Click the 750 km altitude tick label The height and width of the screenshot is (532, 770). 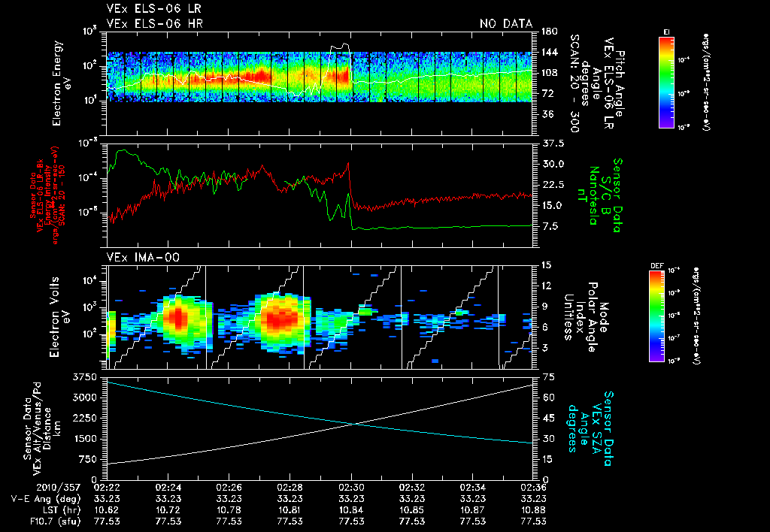pyautogui.click(x=88, y=459)
